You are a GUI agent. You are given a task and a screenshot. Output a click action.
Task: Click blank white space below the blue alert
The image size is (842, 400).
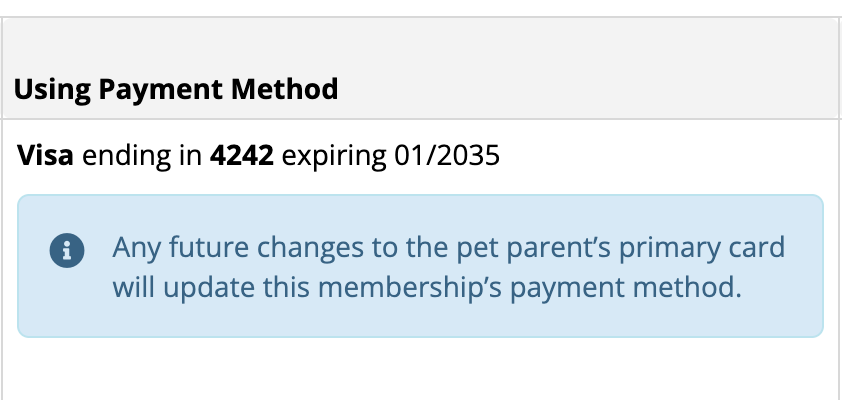[420, 369]
